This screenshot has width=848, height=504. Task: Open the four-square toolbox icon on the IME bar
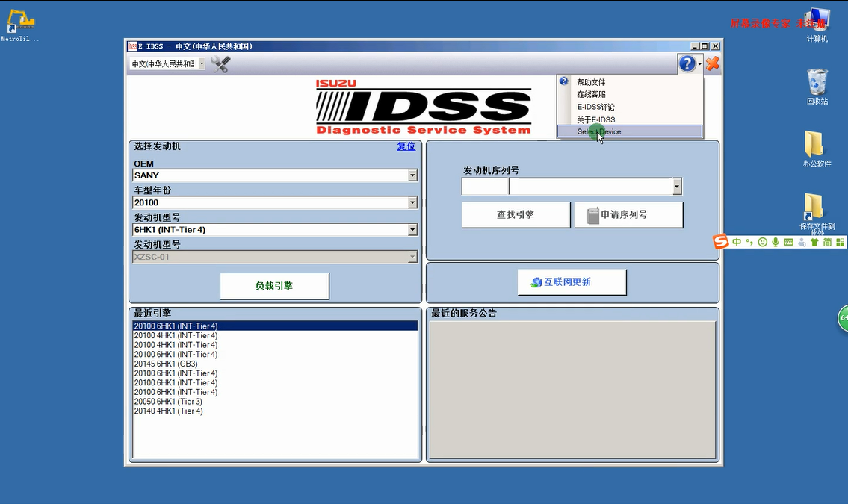pyautogui.click(x=840, y=242)
